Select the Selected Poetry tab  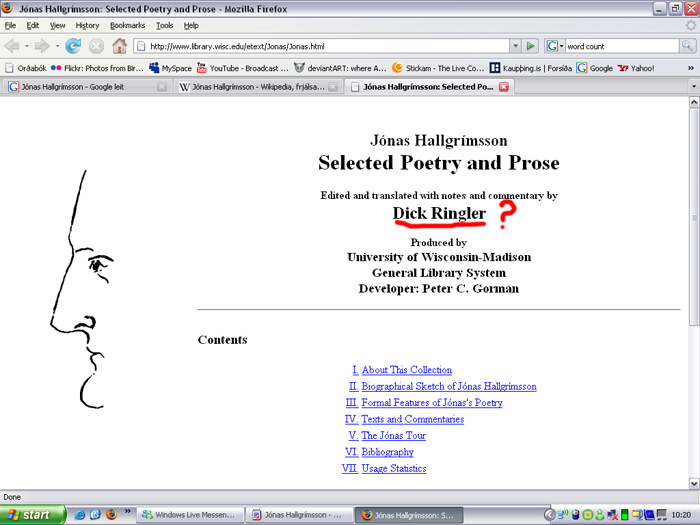428,87
